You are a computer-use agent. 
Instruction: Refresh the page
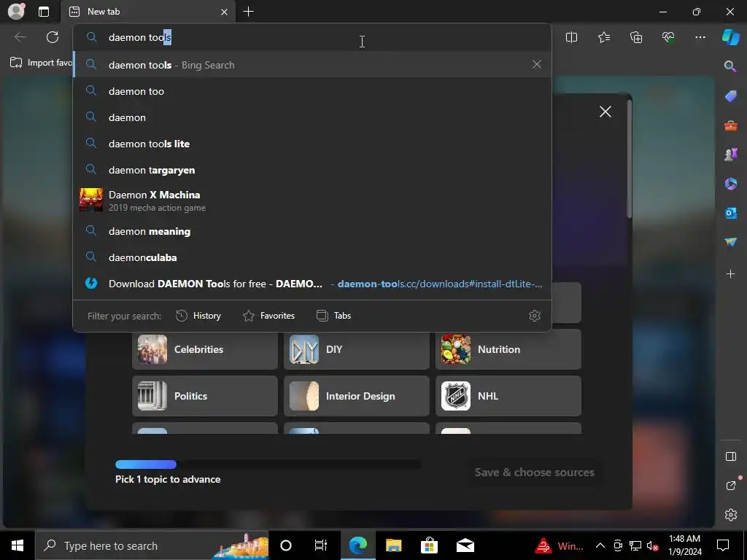tap(53, 37)
